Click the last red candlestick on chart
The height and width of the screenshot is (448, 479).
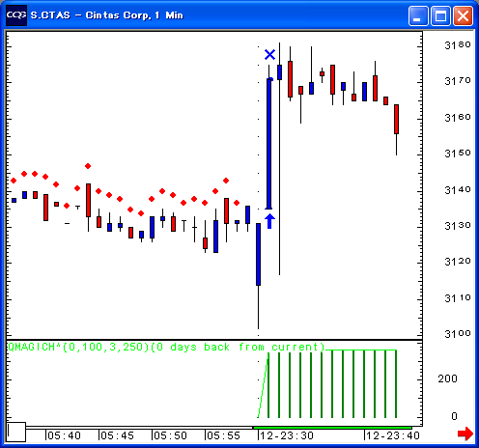396,119
